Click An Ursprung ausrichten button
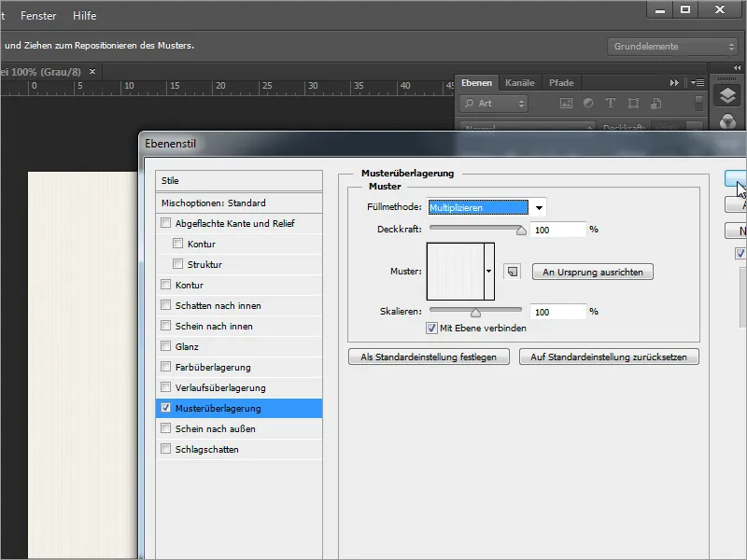 pos(592,272)
